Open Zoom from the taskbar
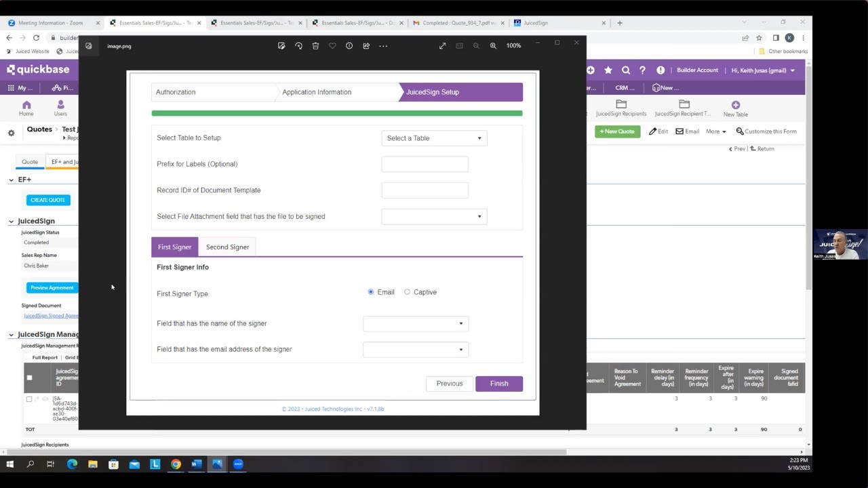Image resolution: width=868 pixels, height=488 pixels. [238, 464]
